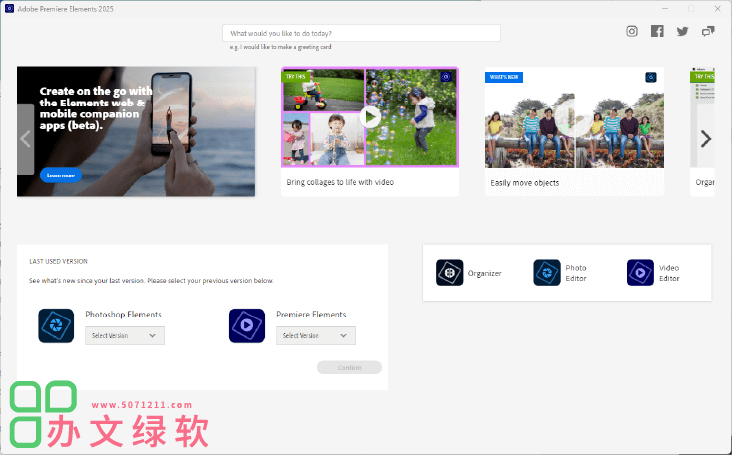Open the Facebook page icon

pyautogui.click(x=657, y=31)
